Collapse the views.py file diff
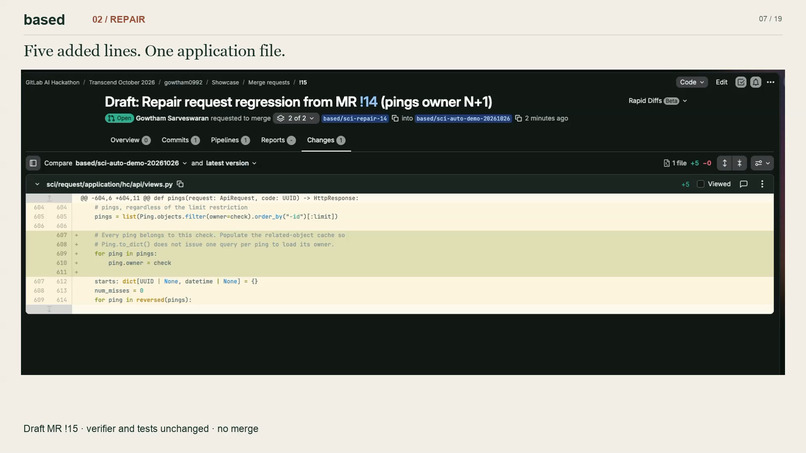 (x=37, y=184)
